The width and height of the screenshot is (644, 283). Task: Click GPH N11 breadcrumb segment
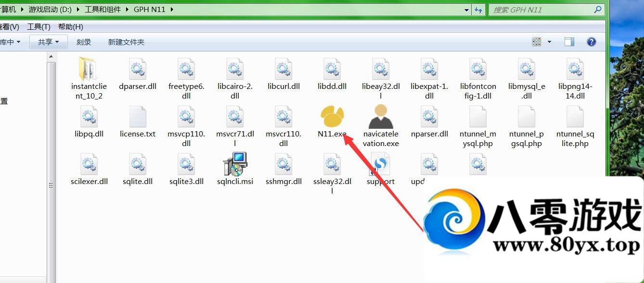click(x=150, y=9)
